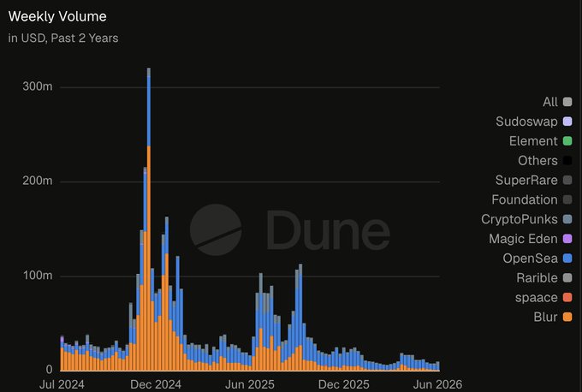
Task: Click the Jul 2024 x-axis label
Action: tap(62, 384)
